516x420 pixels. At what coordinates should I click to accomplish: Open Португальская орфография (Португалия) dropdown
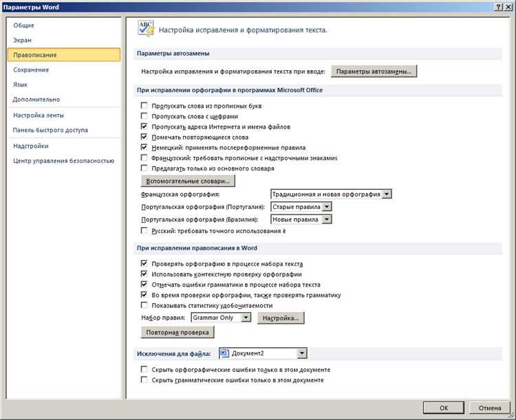(327, 206)
